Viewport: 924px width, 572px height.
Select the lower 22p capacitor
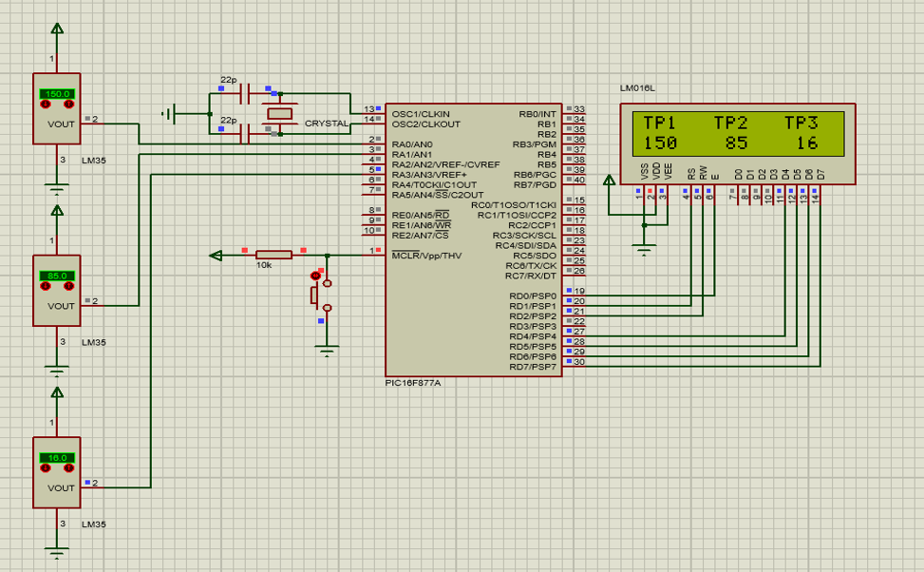coord(245,133)
